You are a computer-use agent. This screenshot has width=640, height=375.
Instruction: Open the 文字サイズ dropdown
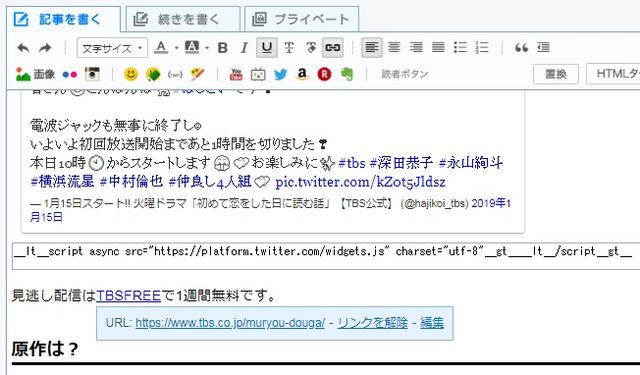(x=112, y=48)
